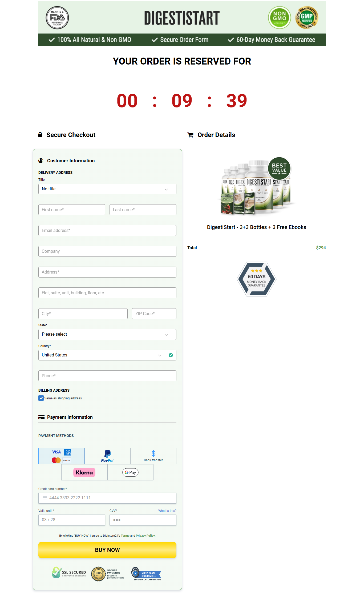
Task: Select the PayPal payment method
Action: click(x=107, y=456)
